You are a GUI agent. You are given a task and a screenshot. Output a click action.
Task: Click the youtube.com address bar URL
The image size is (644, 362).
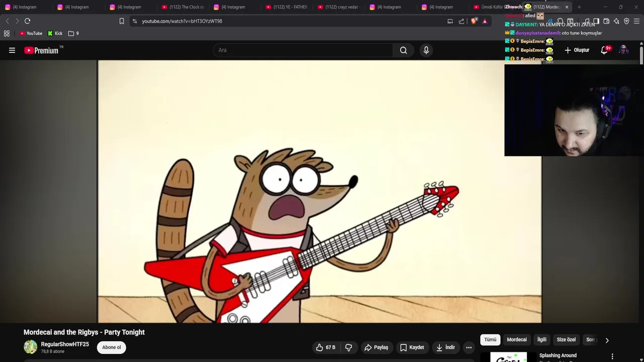pos(182,21)
